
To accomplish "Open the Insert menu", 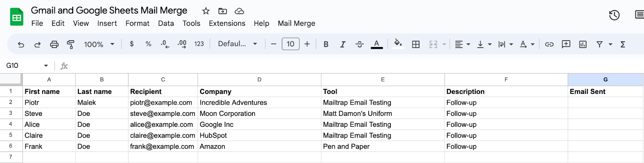I will pyautogui.click(x=107, y=23).
